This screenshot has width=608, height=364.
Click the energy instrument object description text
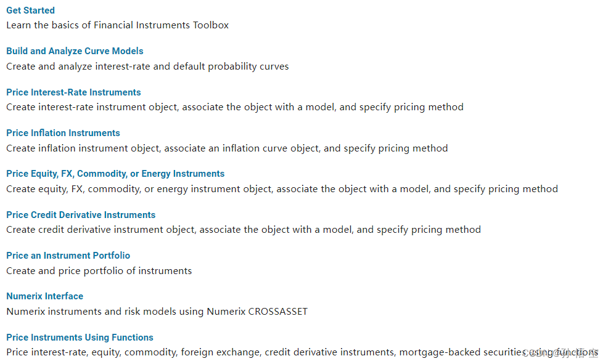click(282, 189)
